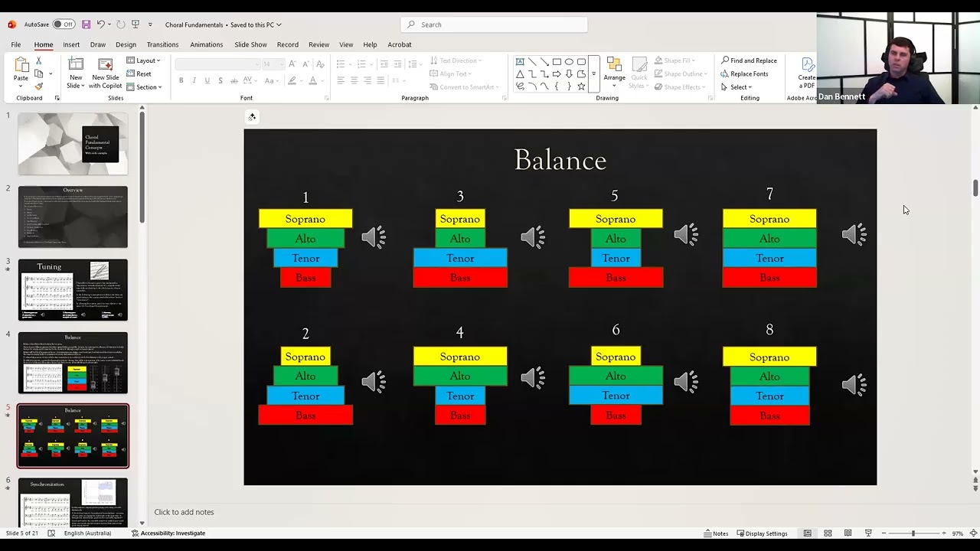Click the Format Painter brush icon
Viewport: 980px width, 551px height.
click(38, 86)
